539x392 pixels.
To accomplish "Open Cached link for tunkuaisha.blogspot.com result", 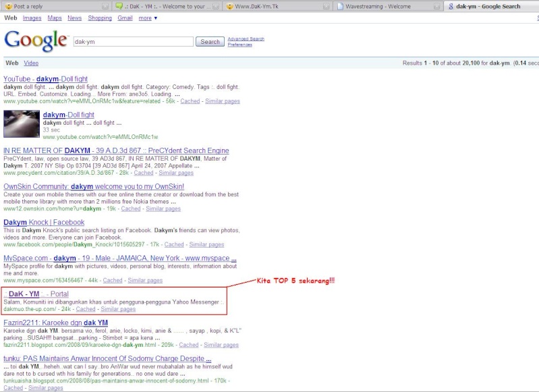I will (13, 387).
